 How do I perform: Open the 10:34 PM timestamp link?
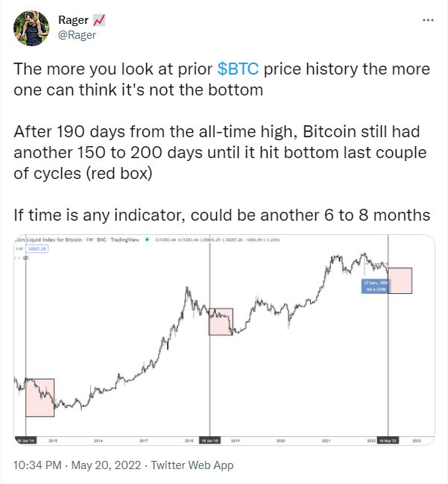click(37, 465)
